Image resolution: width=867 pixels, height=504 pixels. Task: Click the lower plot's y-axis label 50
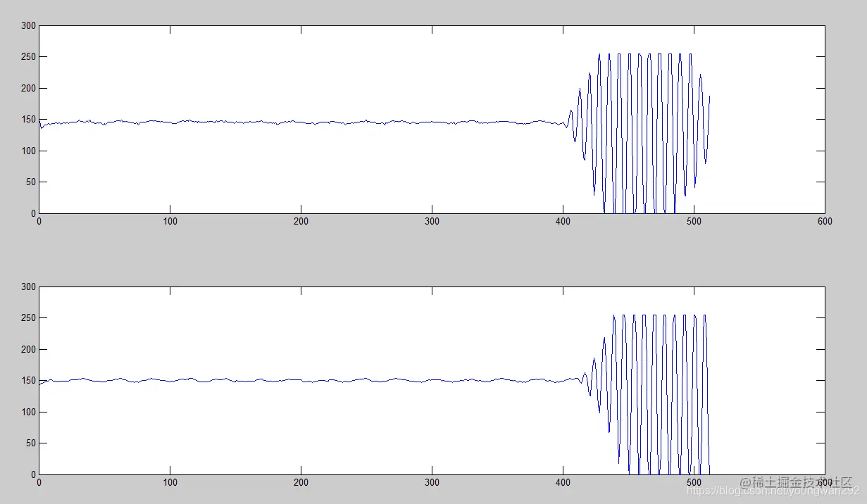30,443
